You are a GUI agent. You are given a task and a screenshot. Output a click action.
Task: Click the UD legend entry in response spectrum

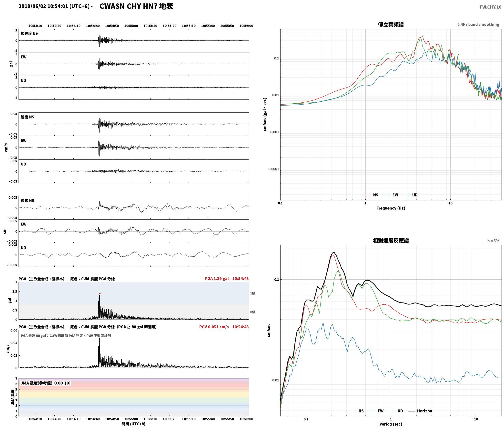[396, 411]
